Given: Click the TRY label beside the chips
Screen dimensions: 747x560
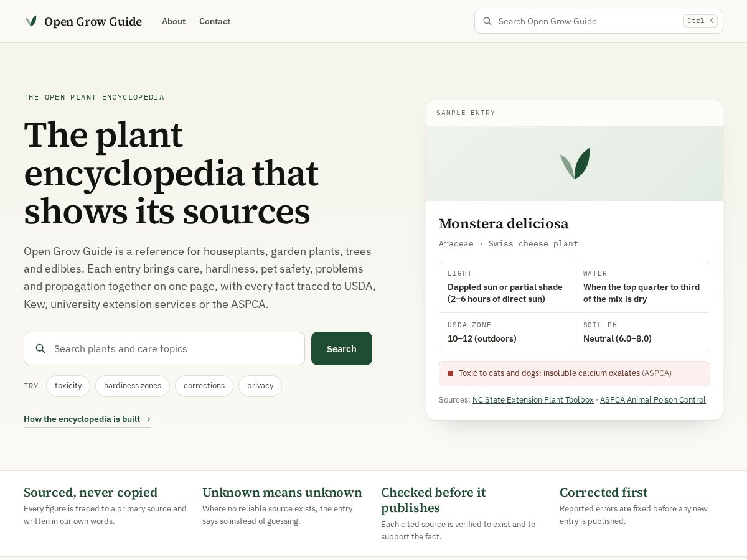Looking at the screenshot, I should (31, 386).
